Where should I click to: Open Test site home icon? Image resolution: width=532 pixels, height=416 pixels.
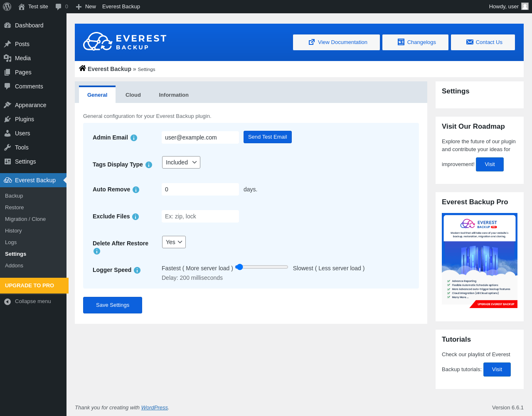(22, 7)
